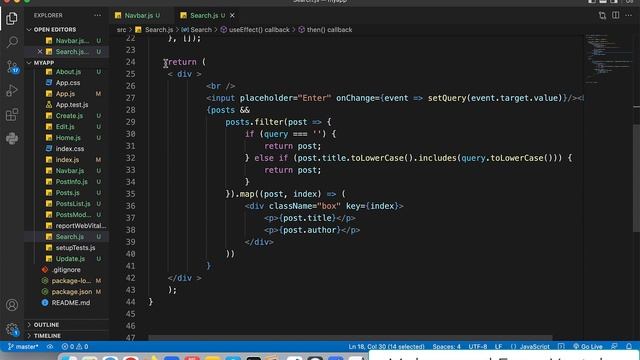Open README.md file
Viewport: 640px width, 360px height.
pos(71,303)
